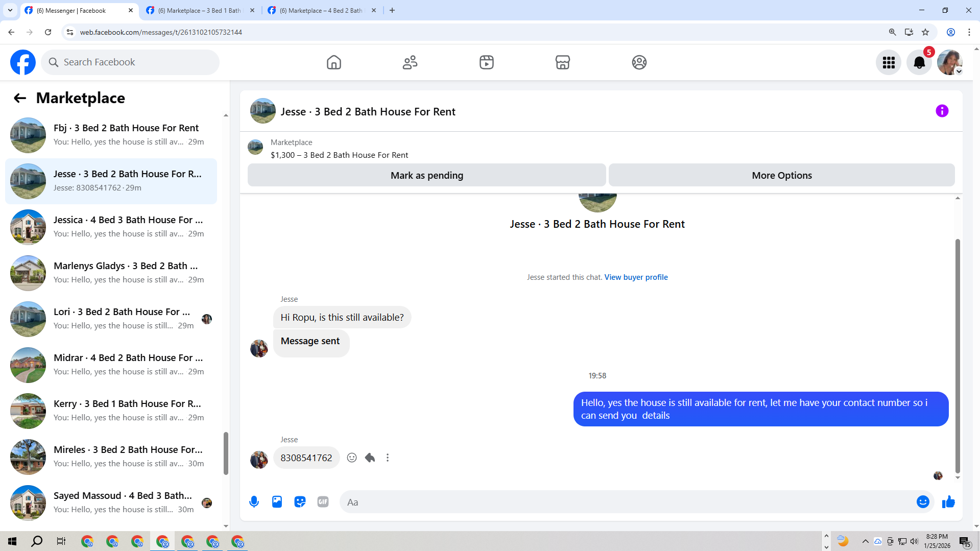Switch to the Marketplace 4 Bed 2 Bath tab
This screenshot has width=980, height=551.
[x=322, y=10]
